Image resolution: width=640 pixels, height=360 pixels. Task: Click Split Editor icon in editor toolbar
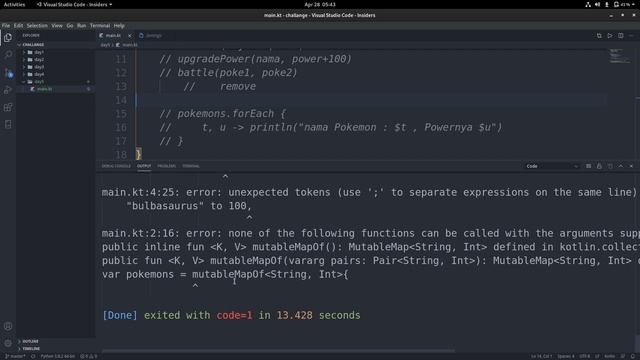(620, 36)
